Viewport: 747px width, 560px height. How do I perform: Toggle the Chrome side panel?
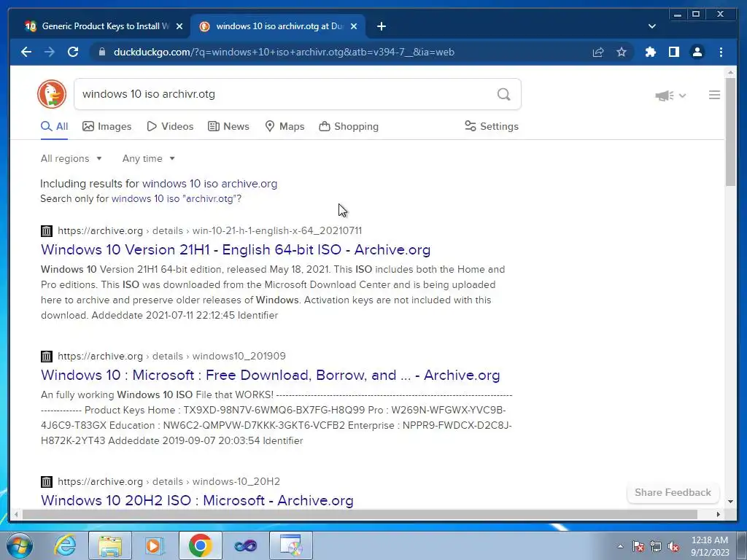click(x=673, y=52)
